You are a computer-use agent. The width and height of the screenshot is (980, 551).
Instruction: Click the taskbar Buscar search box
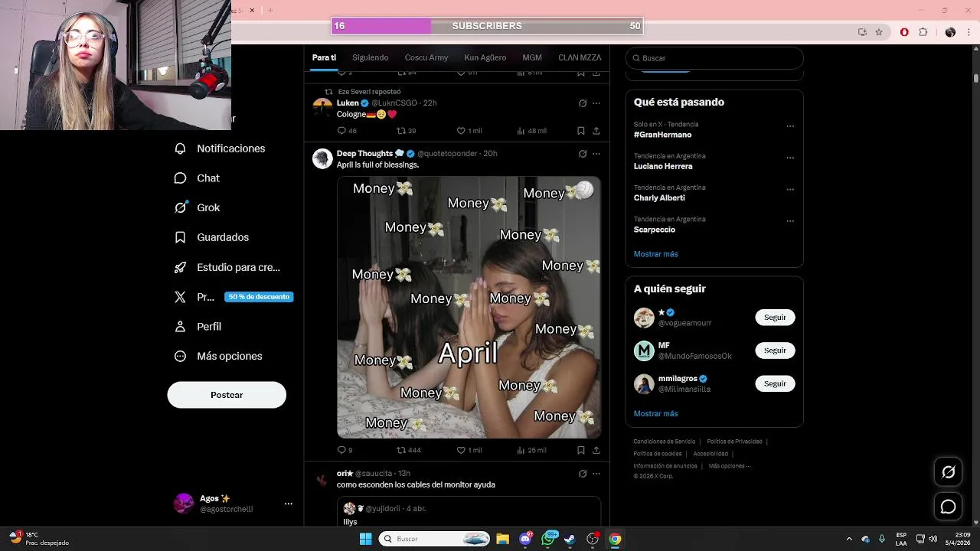click(434, 539)
